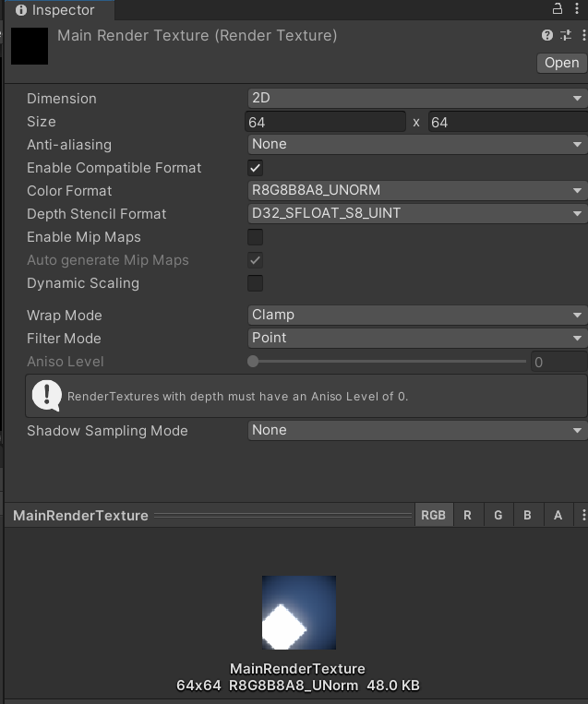Click the Aniso Level warning icon
Viewport: 588px width, 704px height.
(46, 395)
